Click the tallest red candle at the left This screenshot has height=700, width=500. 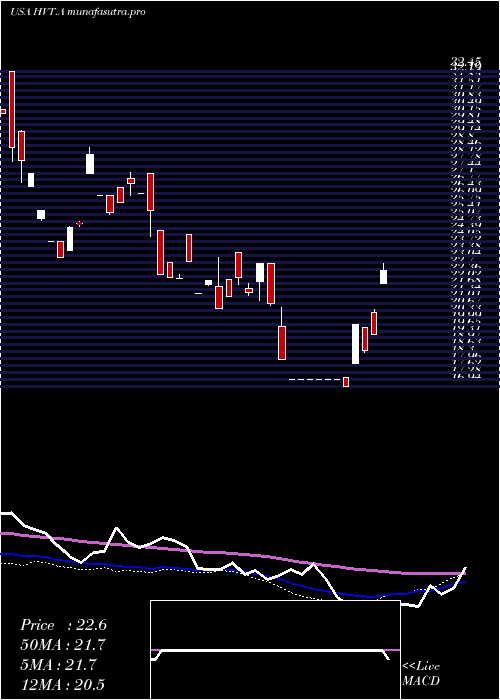pos(12,109)
